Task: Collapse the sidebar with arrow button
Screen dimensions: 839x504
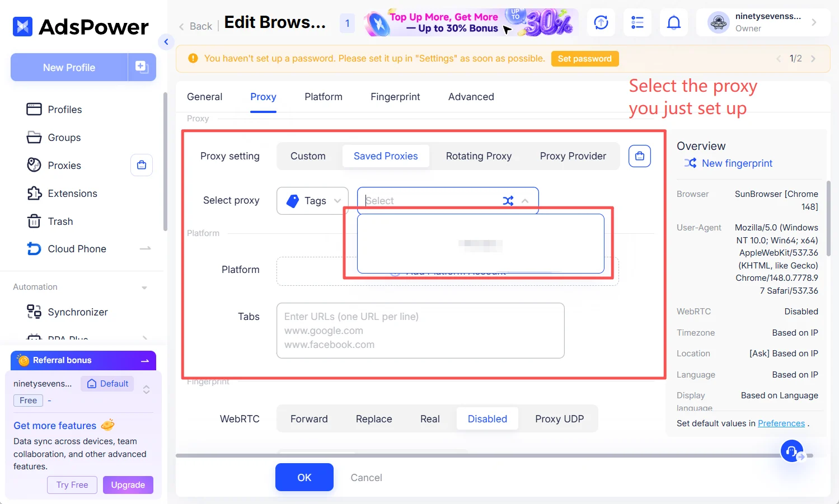Action: [x=166, y=42]
